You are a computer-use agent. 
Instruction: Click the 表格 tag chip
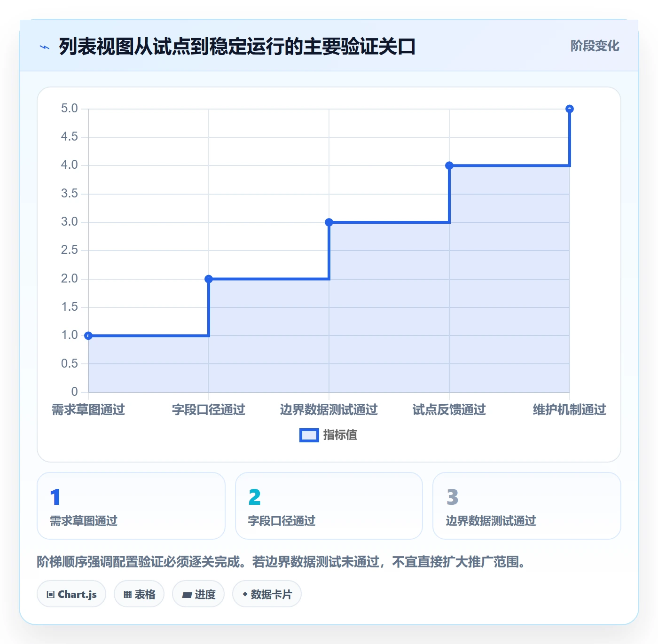pyautogui.click(x=139, y=594)
